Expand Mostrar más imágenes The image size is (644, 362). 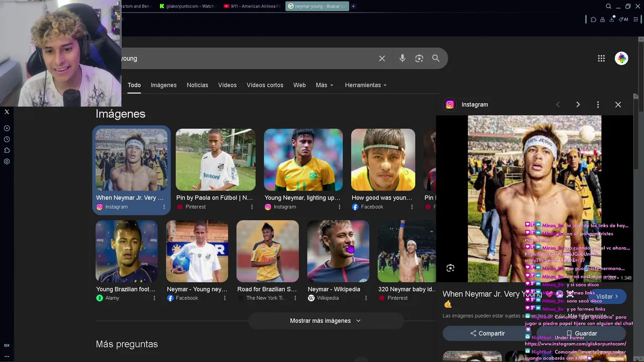326,321
